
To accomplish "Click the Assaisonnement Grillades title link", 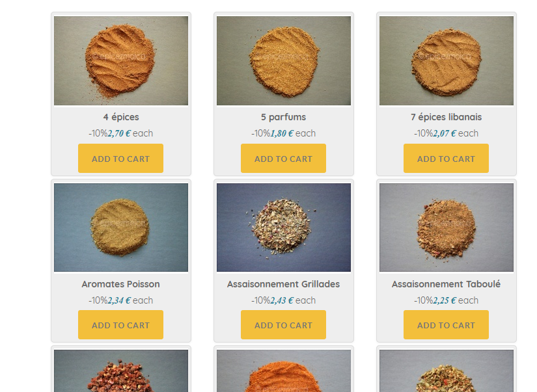I will [x=284, y=284].
